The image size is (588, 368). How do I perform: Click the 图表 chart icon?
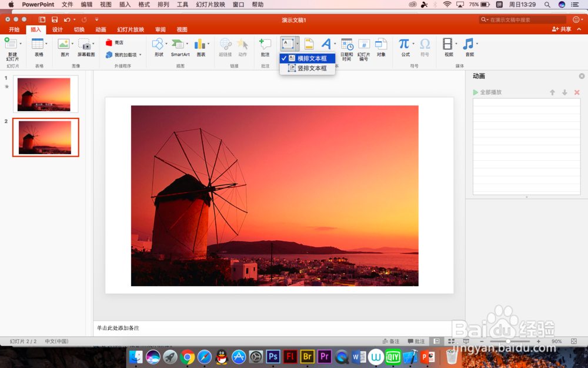point(199,44)
